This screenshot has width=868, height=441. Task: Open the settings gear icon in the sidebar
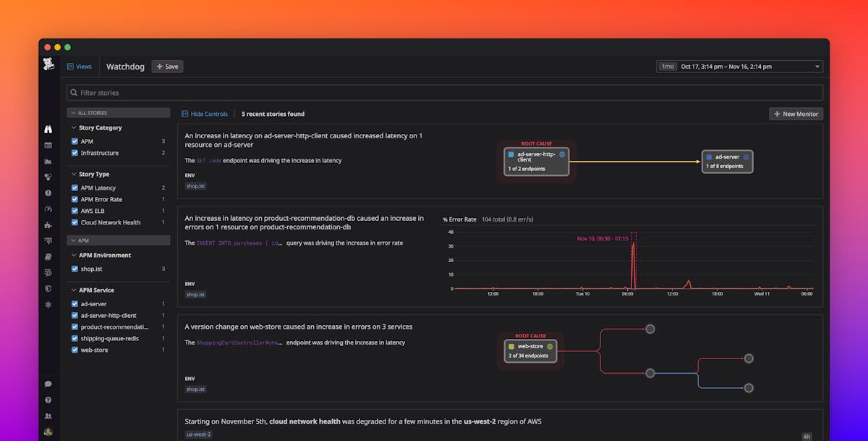(48, 305)
